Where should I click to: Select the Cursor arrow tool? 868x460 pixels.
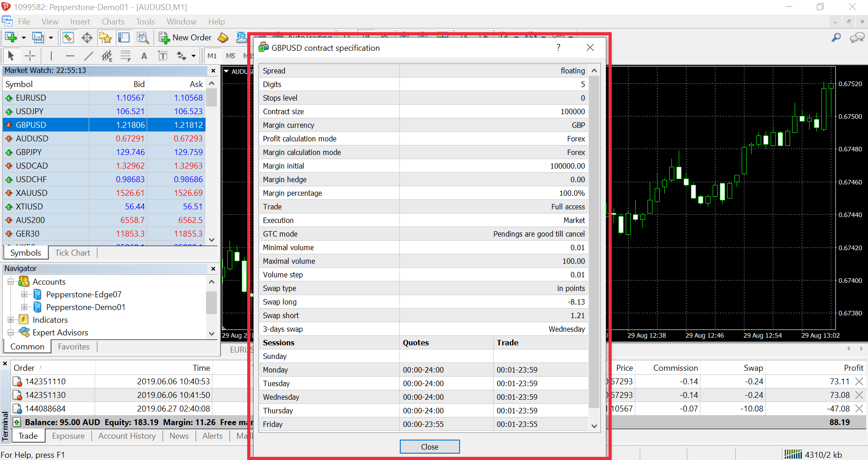[x=11, y=56]
